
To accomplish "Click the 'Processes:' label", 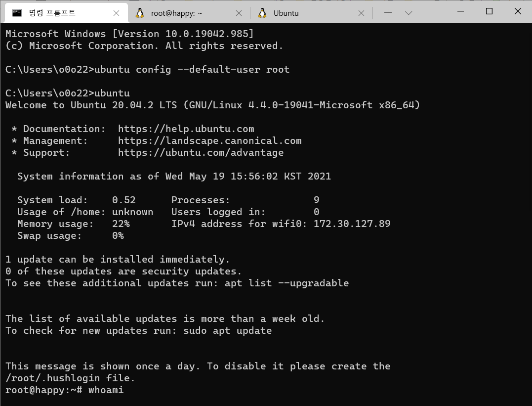I will (x=201, y=200).
